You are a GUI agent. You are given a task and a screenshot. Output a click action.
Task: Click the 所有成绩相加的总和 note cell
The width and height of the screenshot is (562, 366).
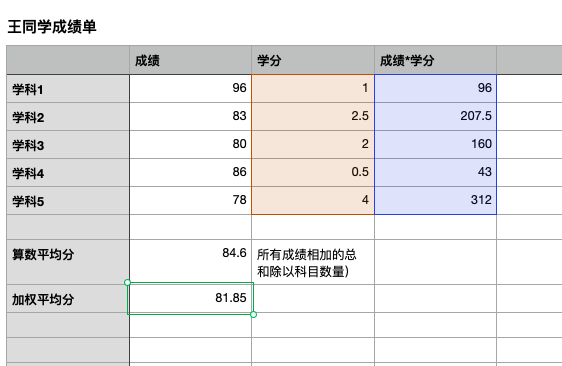313,262
